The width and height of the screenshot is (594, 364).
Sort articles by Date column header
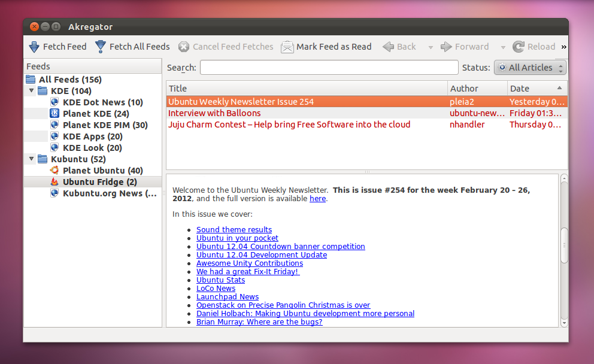[x=537, y=88]
